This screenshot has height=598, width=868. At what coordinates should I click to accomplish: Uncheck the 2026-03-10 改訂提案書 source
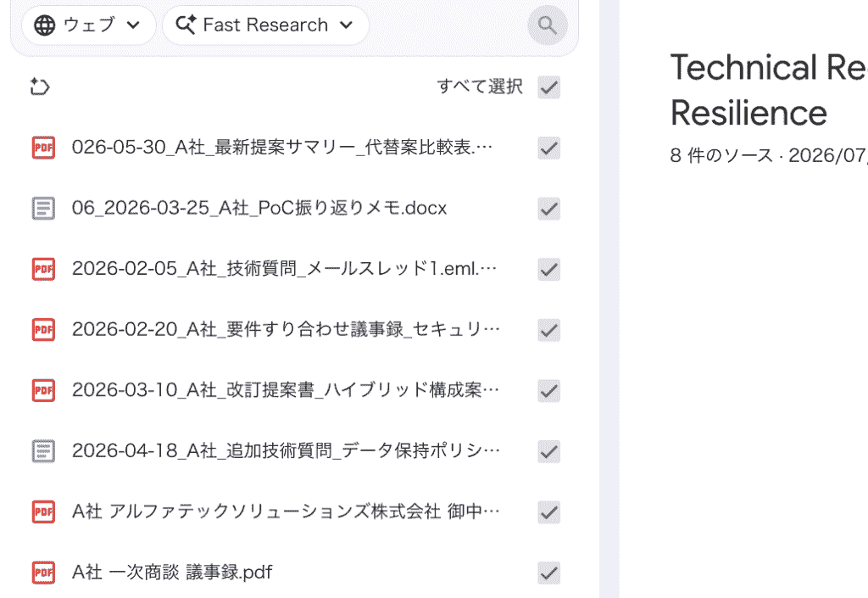pyautogui.click(x=548, y=391)
